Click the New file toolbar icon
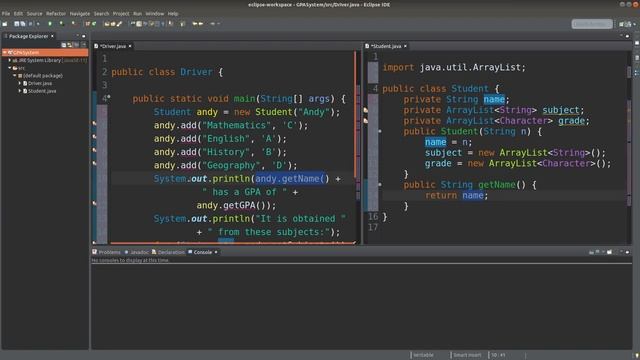This screenshot has width=640, height=360. click(x=5, y=24)
